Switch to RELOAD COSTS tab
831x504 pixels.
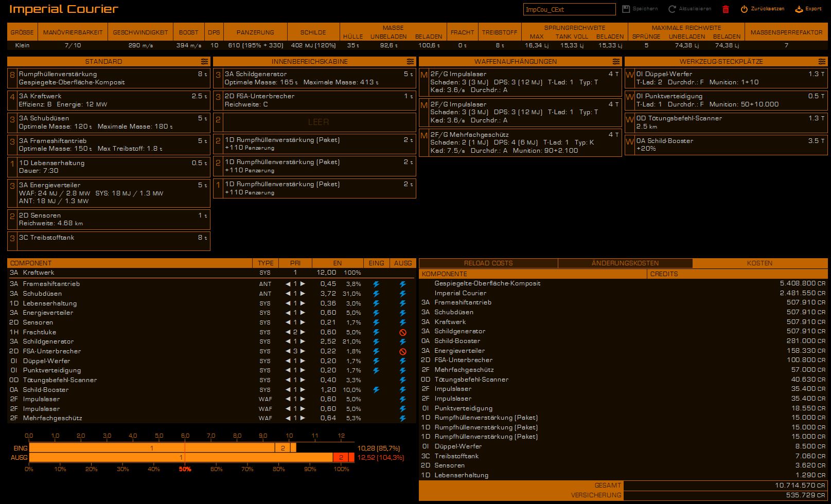point(488,263)
